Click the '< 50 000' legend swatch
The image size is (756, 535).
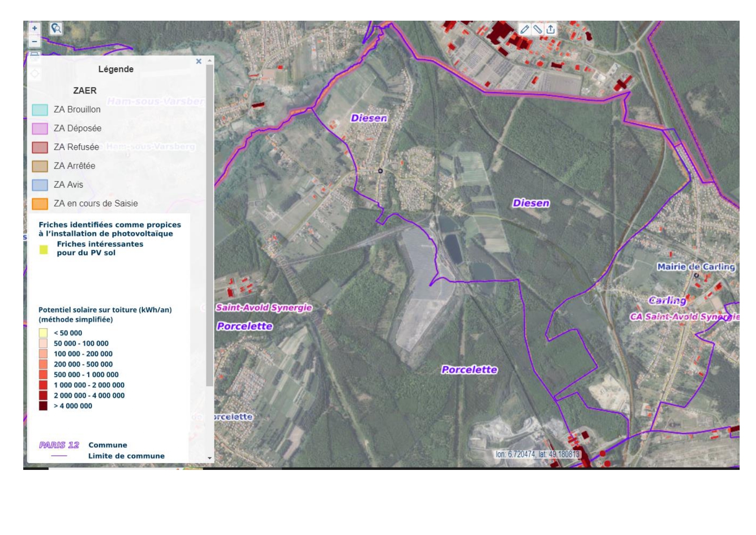pyautogui.click(x=43, y=333)
